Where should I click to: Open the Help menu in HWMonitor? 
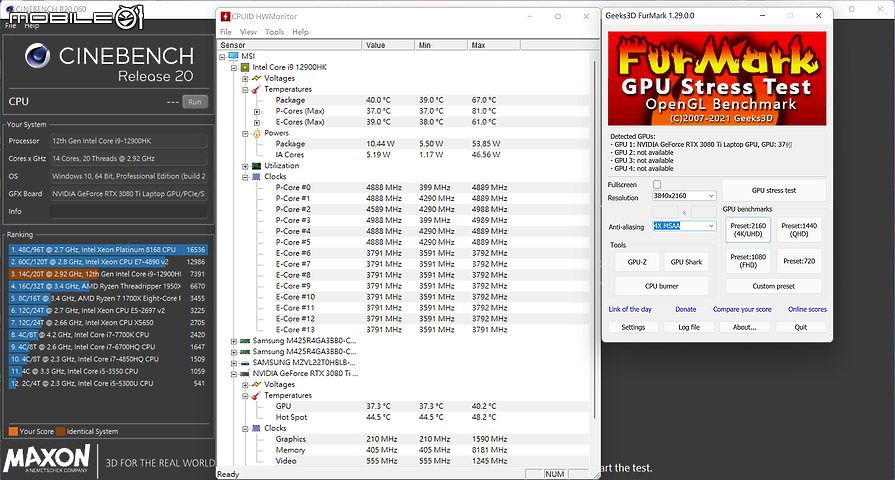(300, 32)
